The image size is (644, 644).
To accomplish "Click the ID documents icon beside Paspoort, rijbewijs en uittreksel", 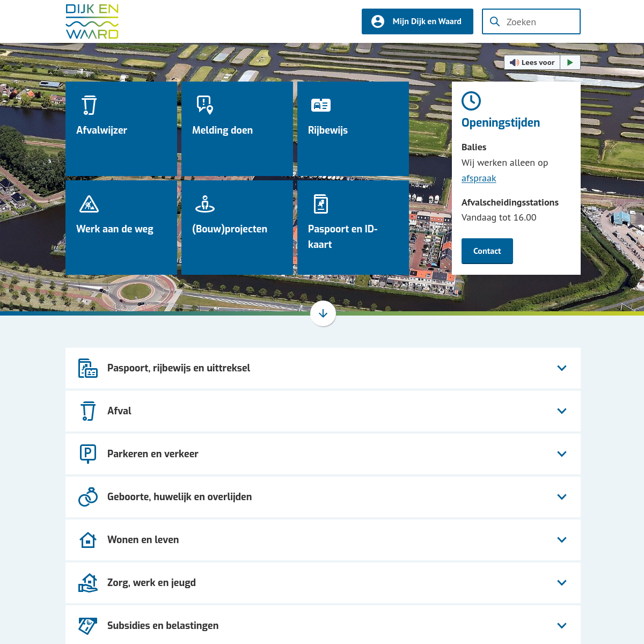I will [88, 368].
